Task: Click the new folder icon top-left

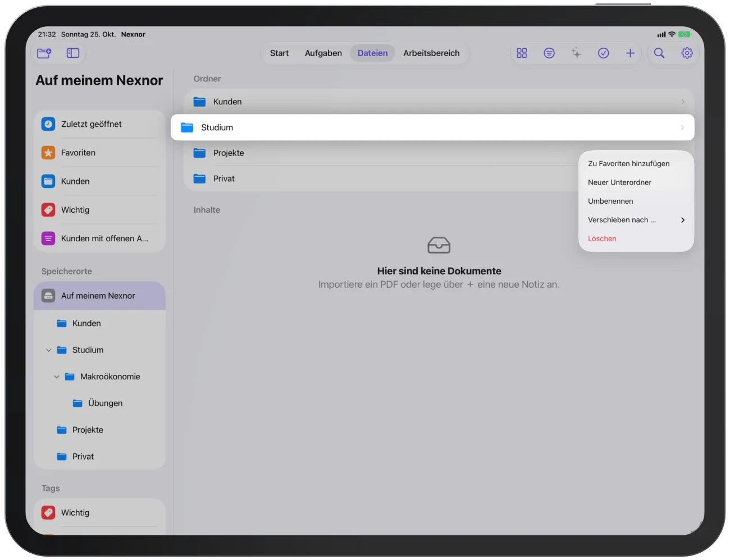Action: coord(44,53)
